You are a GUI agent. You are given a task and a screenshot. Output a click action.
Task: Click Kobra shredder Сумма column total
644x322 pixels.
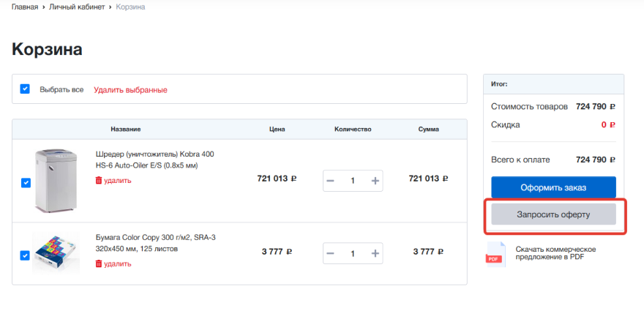click(428, 179)
